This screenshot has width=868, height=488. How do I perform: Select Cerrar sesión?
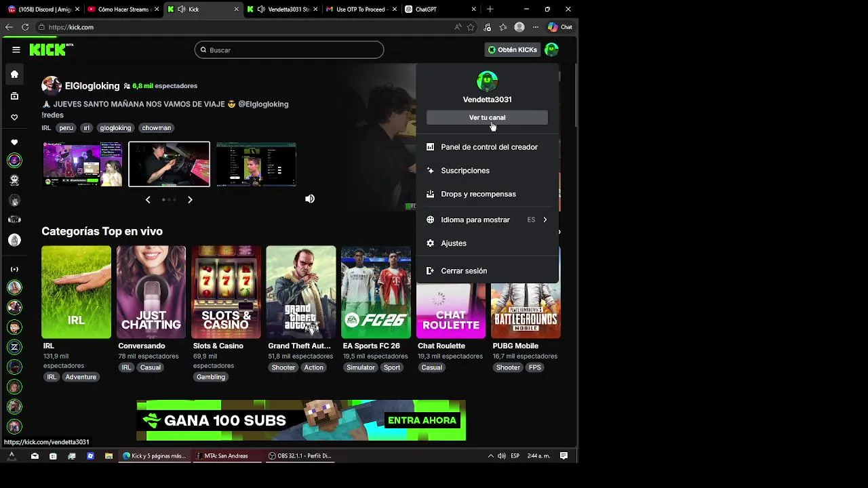click(487, 271)
